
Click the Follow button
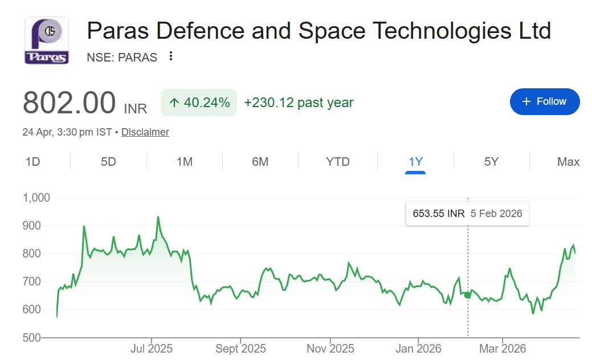click(545, 101)
